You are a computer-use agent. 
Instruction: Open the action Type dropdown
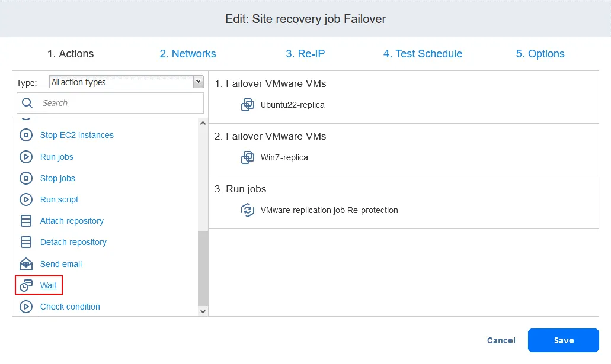point(126,82)
